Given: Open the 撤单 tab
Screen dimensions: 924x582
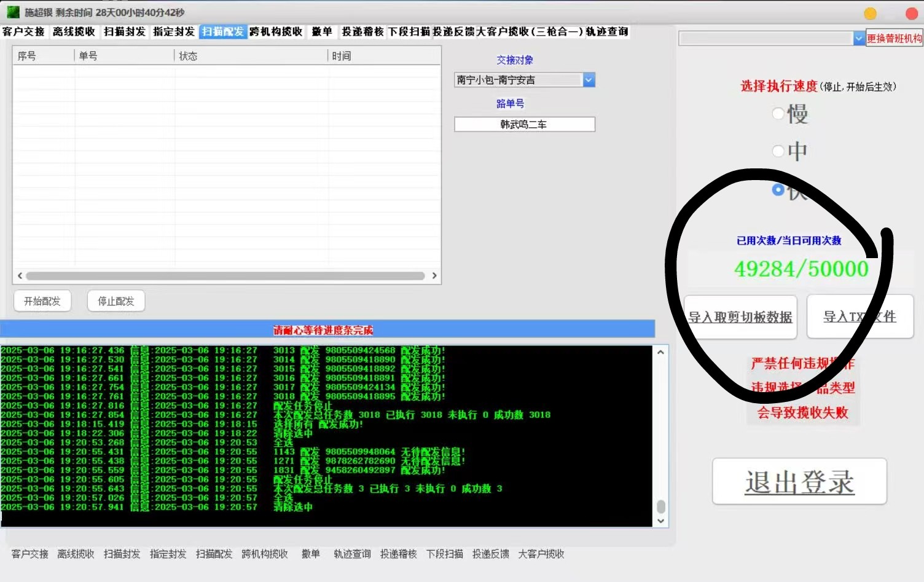Looking at the screenshot, I should pyautogui.click(x=322, y=31).
